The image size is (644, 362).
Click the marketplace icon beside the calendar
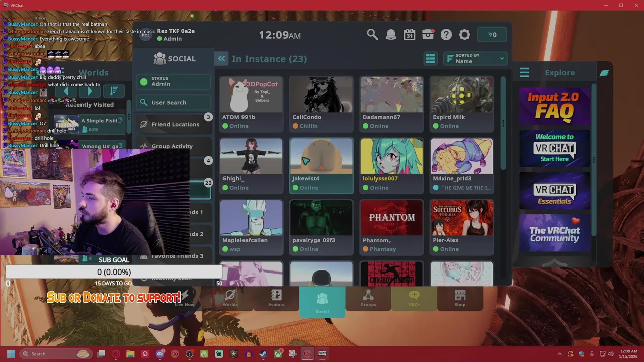pos(428,35)
